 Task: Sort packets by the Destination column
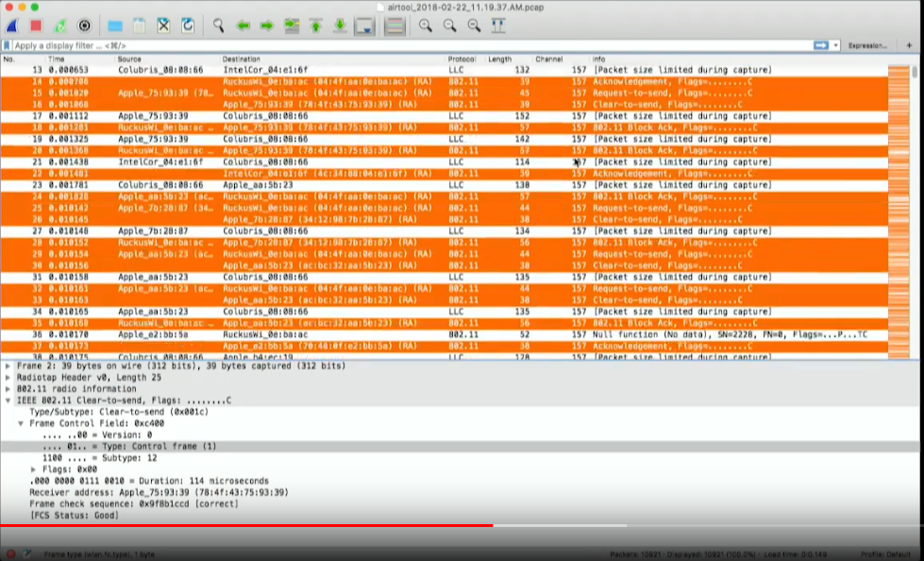click(241, 59)
